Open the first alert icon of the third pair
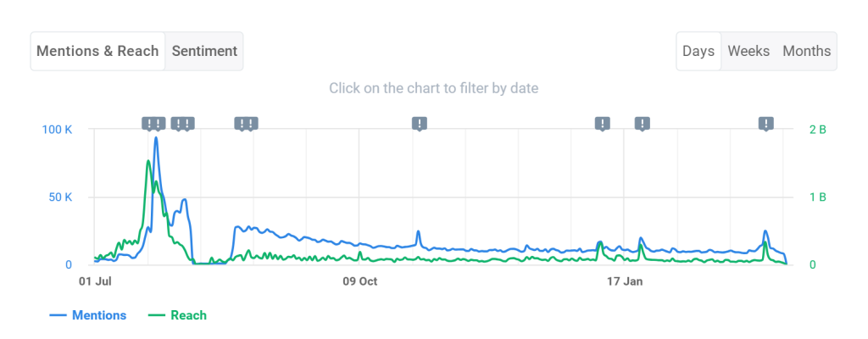Screen dimensions: 868x339 pyautogui.click(x=241, y=124)
